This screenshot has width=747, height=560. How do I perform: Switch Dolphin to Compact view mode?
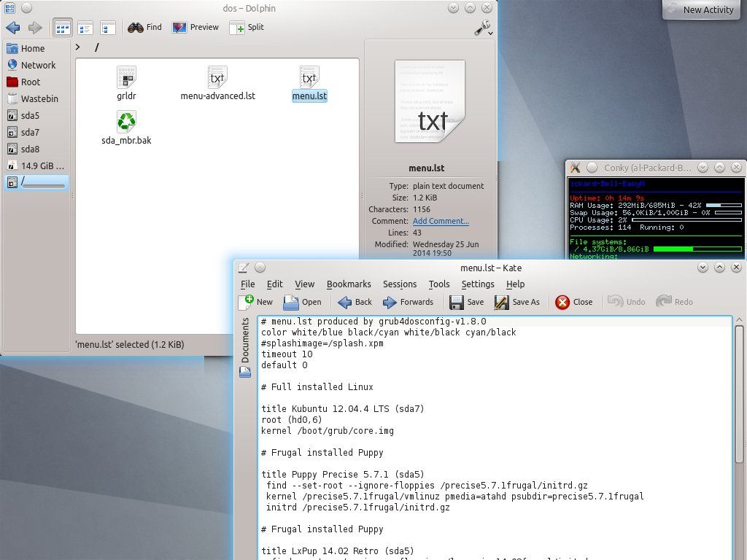pos(85,28)
